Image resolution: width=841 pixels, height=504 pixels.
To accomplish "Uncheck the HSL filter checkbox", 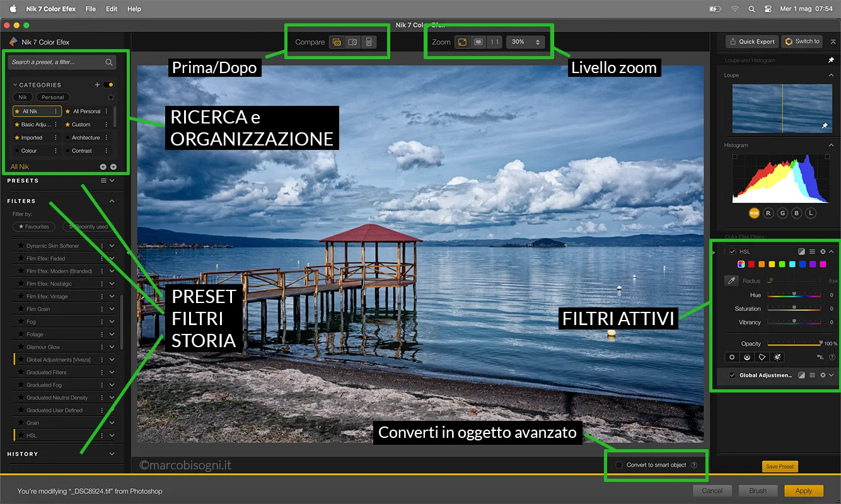I will click(x=733, y=251).
